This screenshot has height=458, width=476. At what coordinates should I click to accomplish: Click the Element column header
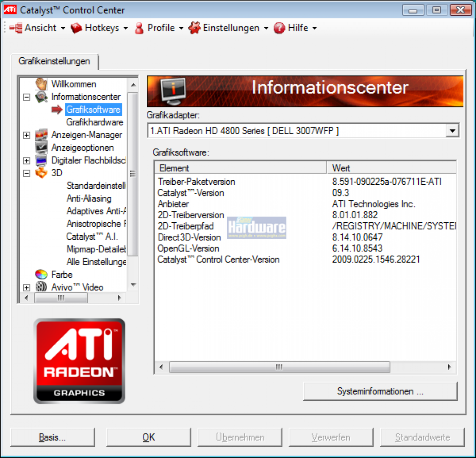pos(241,168)
